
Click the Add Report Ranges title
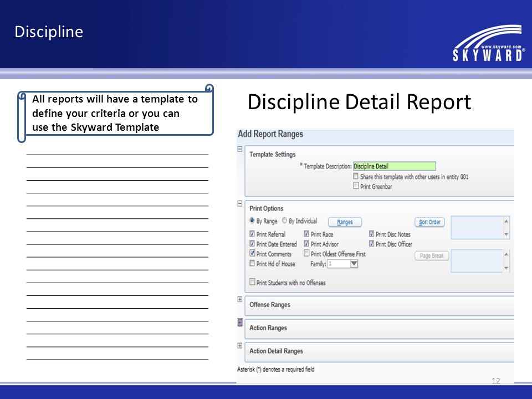[x=270, y=134]
